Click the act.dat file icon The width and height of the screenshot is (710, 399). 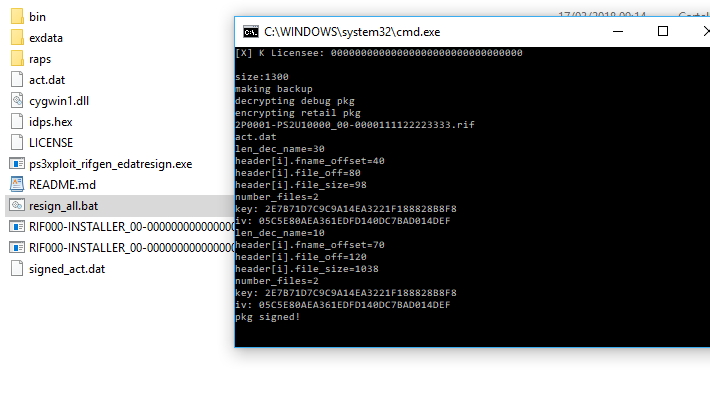coord(17,79)
